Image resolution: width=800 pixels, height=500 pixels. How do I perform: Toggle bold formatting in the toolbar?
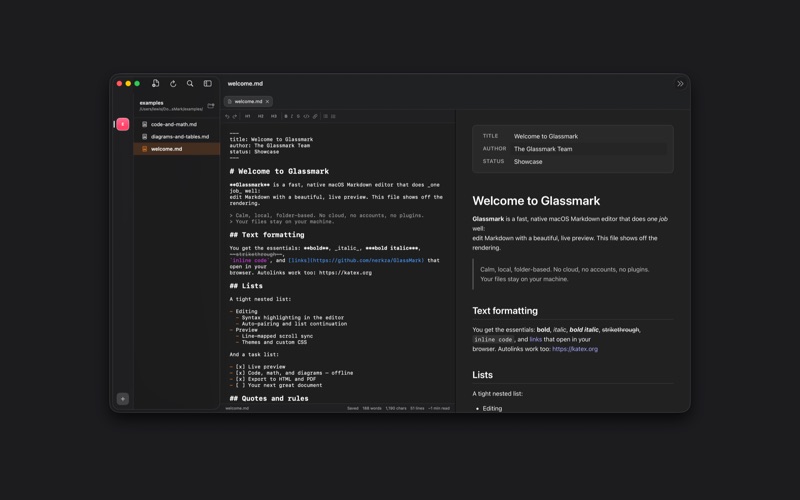point(286,116)
